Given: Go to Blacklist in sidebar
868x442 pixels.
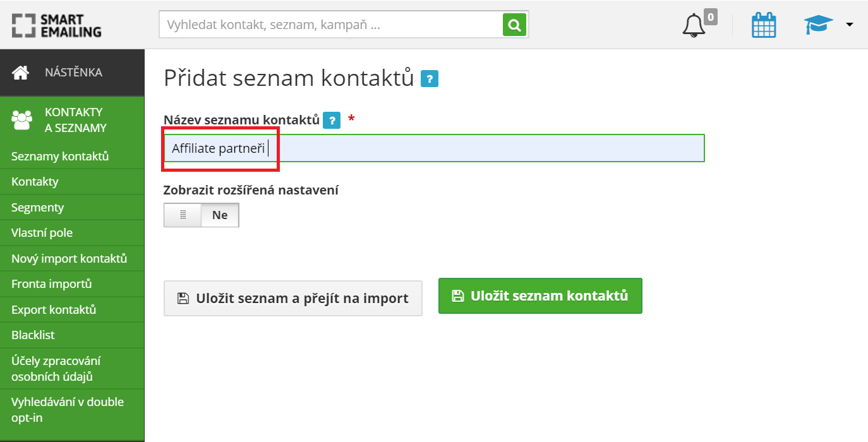Looking at the screenshot, I should pyautogui.click(x=33, y=335).
